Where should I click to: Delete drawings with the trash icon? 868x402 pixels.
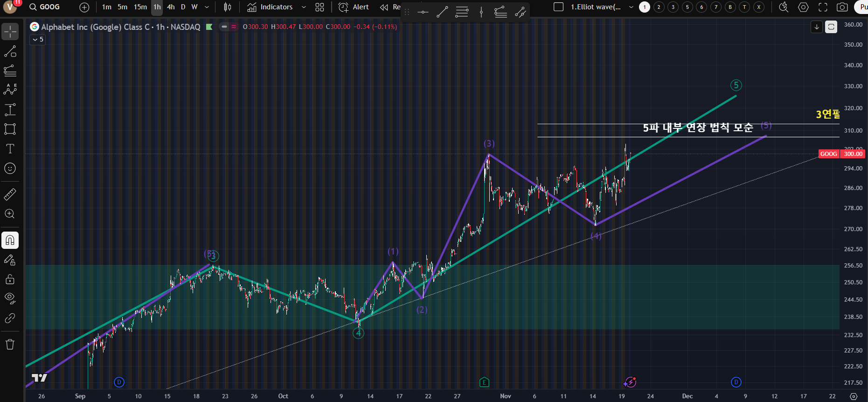[x=10, y=345]
